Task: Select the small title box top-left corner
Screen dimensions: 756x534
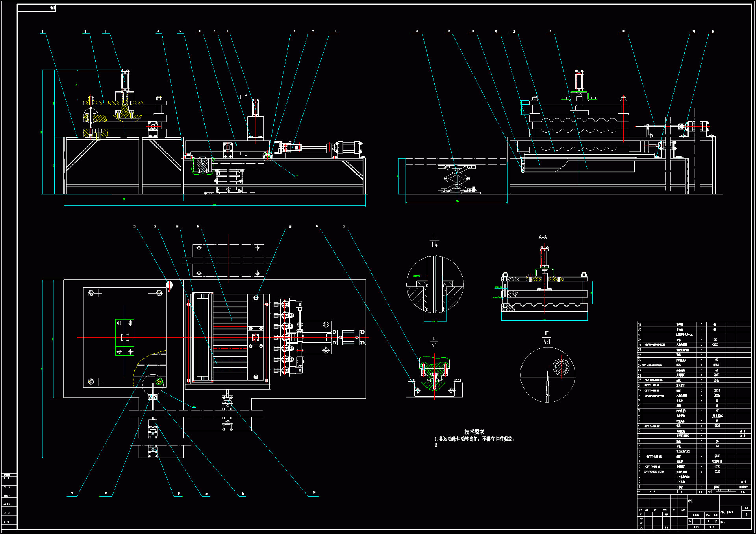Action: tap(37, 8)
